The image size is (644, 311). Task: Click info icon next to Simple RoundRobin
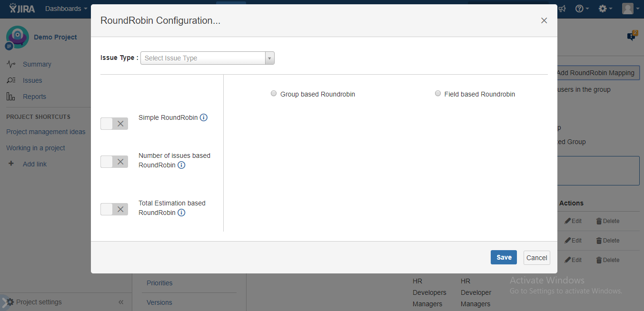point(204,117)
